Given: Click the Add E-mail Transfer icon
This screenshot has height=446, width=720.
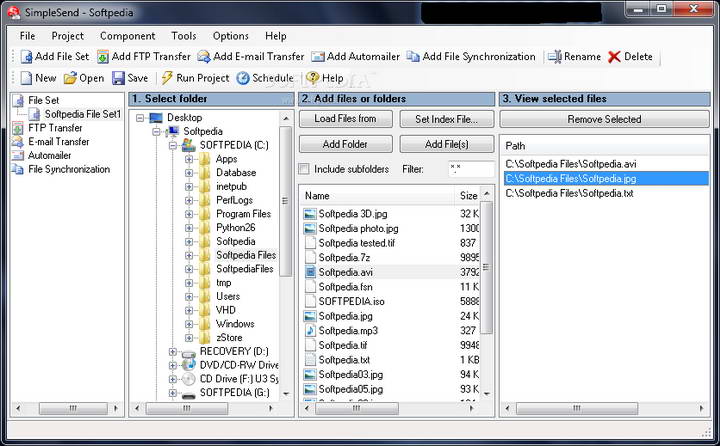Looking at the screenshot, I should pos(204,57).
